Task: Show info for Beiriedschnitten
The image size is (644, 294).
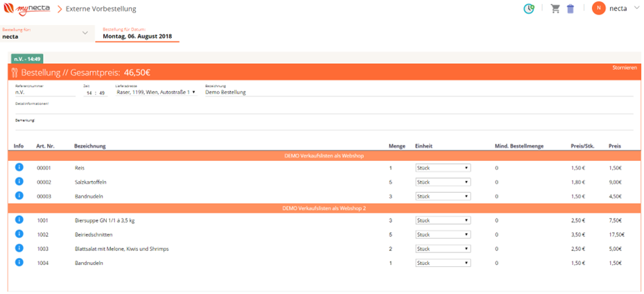Action: coord(19,234)
